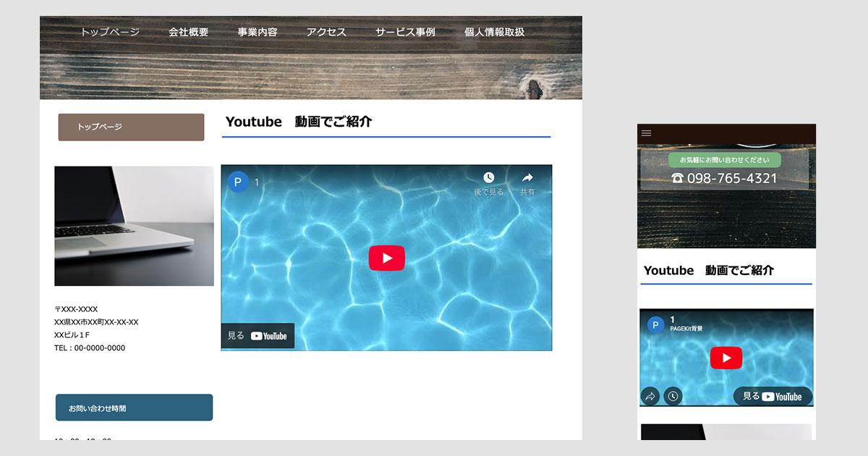Click the XX県XX市XX町XX-XX-XX address line
The image size is (868, 456).
96,322
